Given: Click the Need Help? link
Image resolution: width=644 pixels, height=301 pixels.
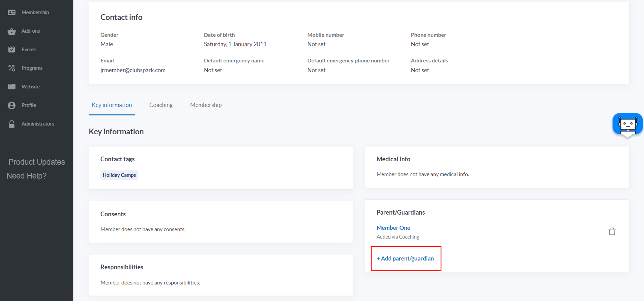Looking at the screenshot, I should (27, 176).
